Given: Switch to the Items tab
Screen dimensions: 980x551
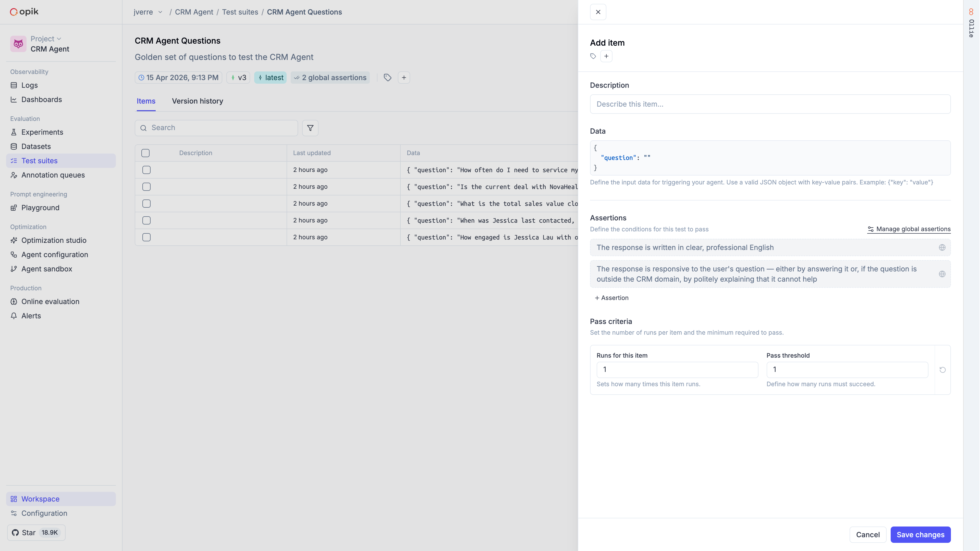Looking at the screenshot, I should click(x=145, y=101).
